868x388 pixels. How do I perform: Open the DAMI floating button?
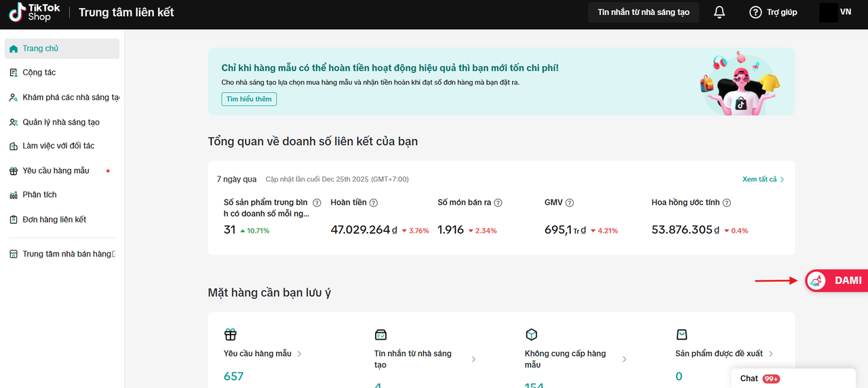[837, 280]
